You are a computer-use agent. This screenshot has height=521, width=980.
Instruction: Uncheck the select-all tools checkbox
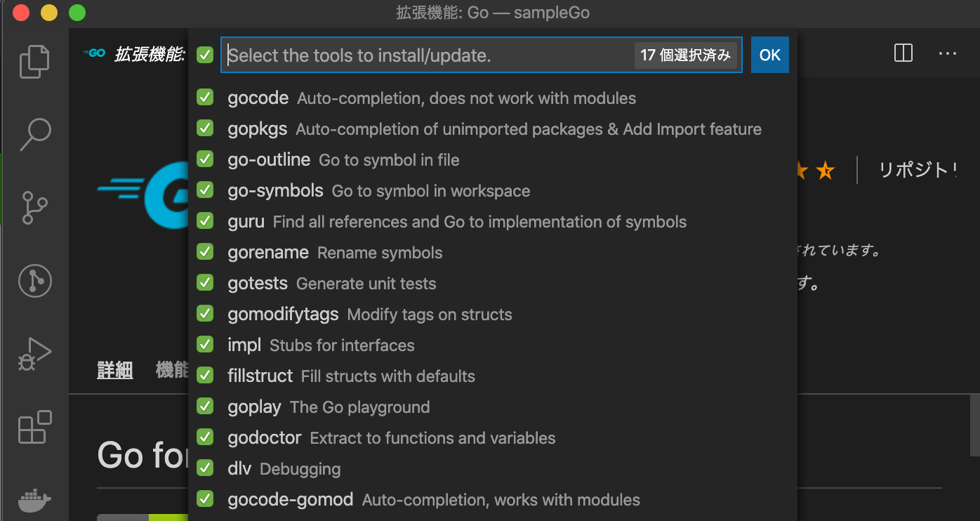[x=205, y=55]
